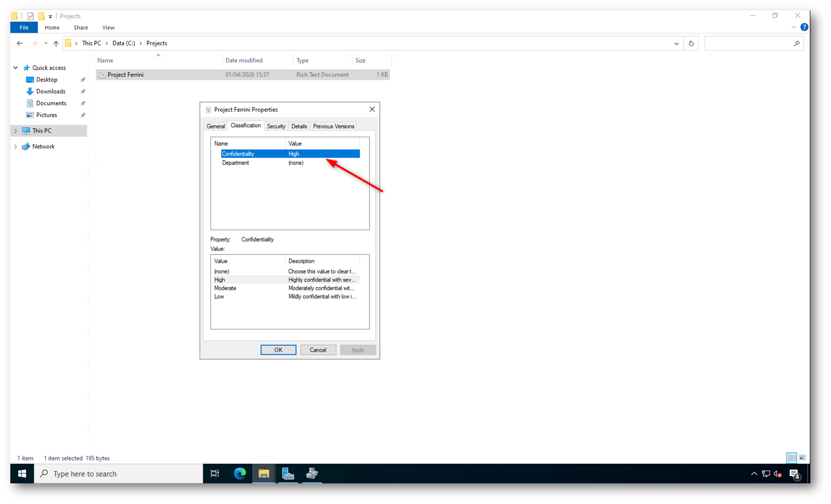Click the Server Manager taskbar icon
The height and width of the screenshot is (504, 831).
pyautogui.click(x=288, y=474)
